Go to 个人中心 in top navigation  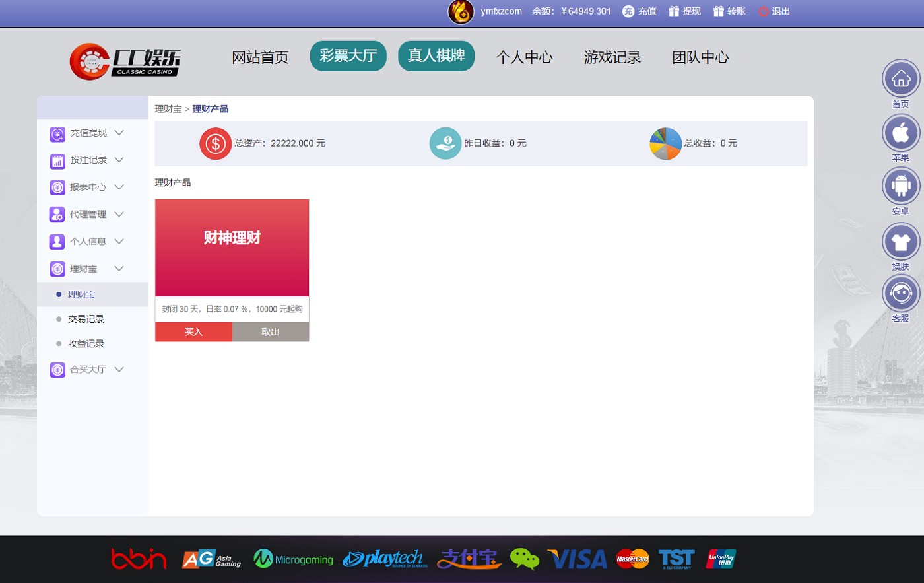(524, 57)
